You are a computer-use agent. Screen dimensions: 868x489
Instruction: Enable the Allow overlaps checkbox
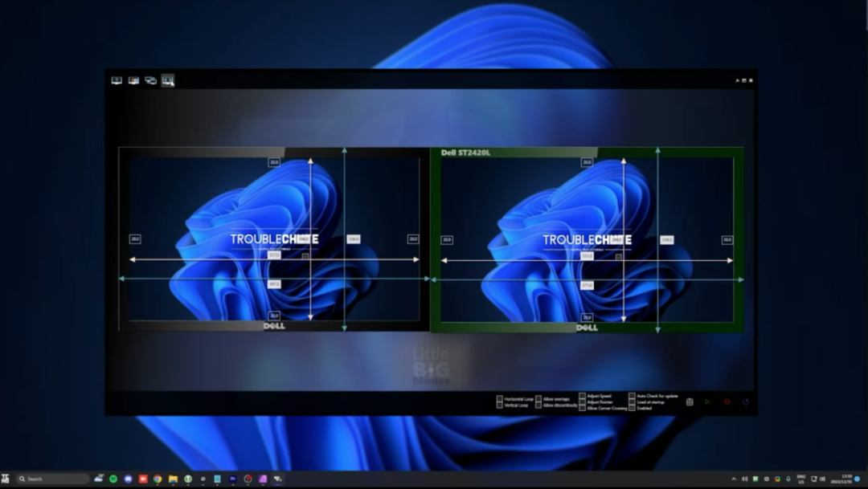538,399
